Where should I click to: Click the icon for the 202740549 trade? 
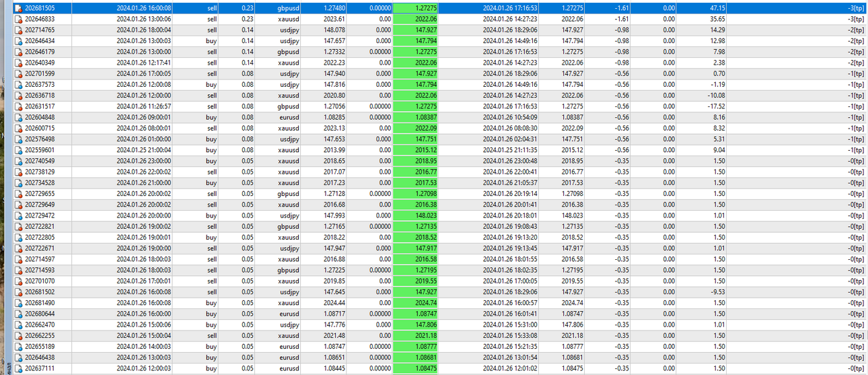[18, 161]
